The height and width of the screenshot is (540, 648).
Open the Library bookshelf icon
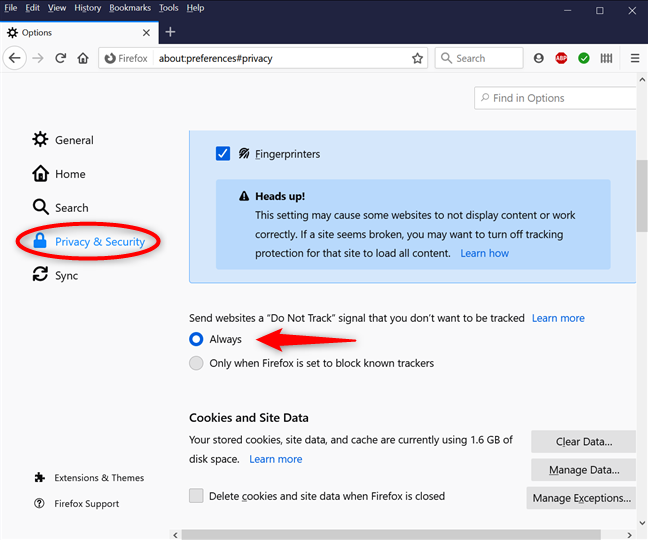click(606, 58)
